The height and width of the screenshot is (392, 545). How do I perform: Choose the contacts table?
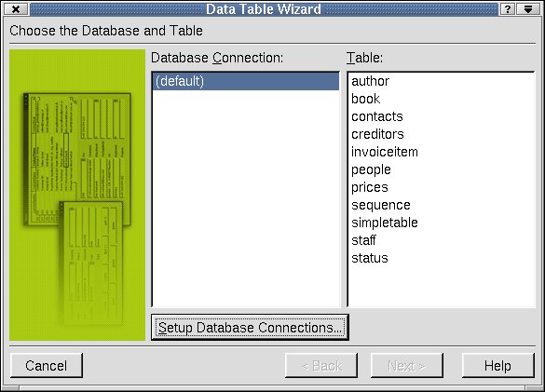pyautogui.click(x=376, y=116)
